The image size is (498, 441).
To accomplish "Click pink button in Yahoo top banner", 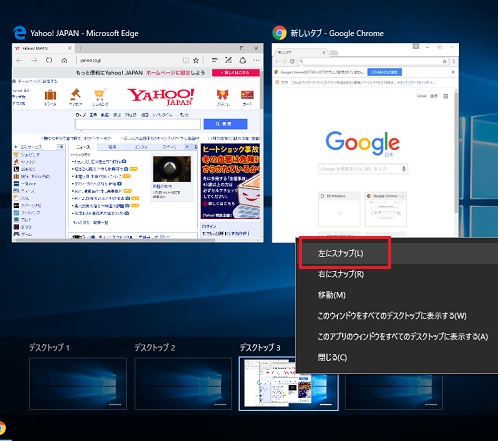I will (236, 73).
